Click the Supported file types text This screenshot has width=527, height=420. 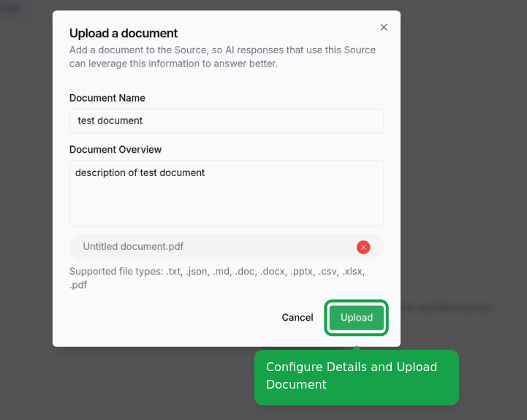coord(217,278)
